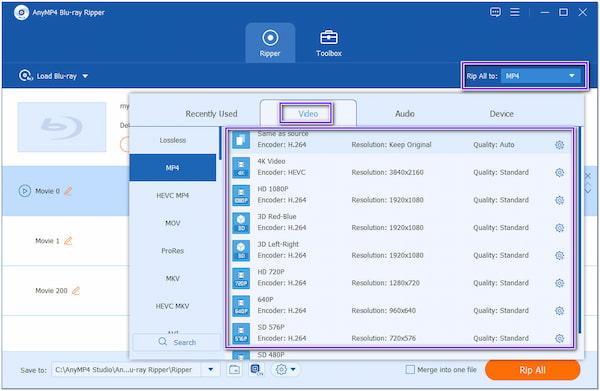This screenshot has height=391, width=600.
Task: Click the edit pencil beside Movie 200
Action: click(x=76, y=291)
